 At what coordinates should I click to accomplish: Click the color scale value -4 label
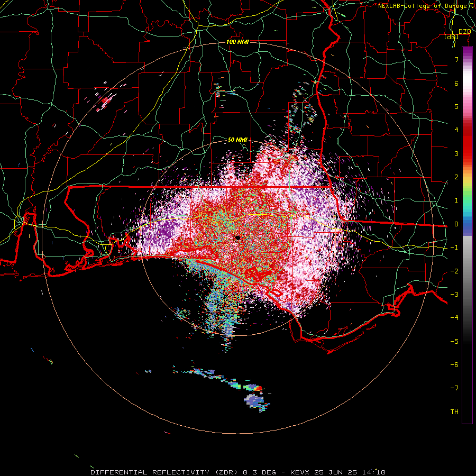point(454,318)
